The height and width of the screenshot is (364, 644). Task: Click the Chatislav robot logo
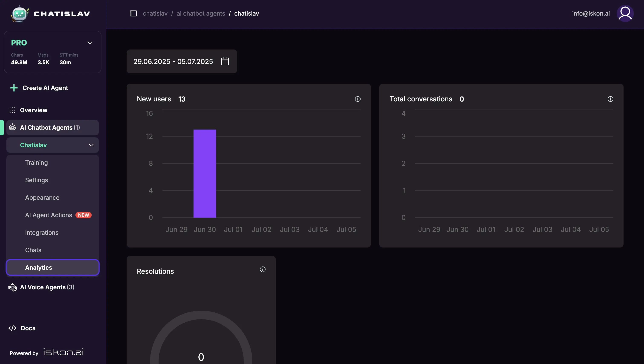click(x=20, y=14)
